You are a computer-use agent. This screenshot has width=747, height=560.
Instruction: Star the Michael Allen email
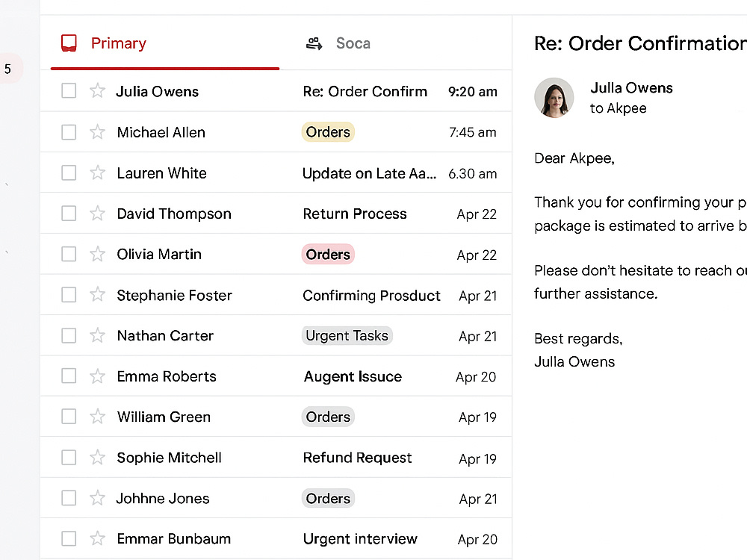click(x=97, y=132)
